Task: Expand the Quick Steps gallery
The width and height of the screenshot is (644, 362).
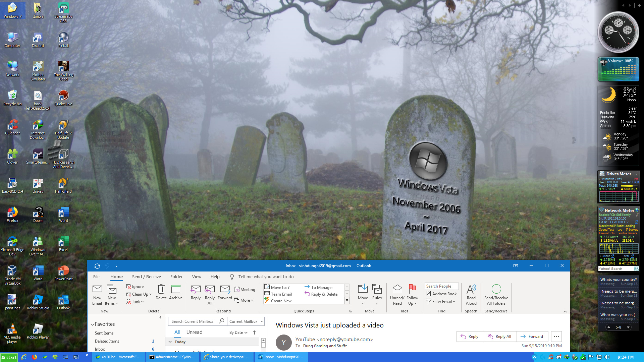Action: tap(347, 301)
